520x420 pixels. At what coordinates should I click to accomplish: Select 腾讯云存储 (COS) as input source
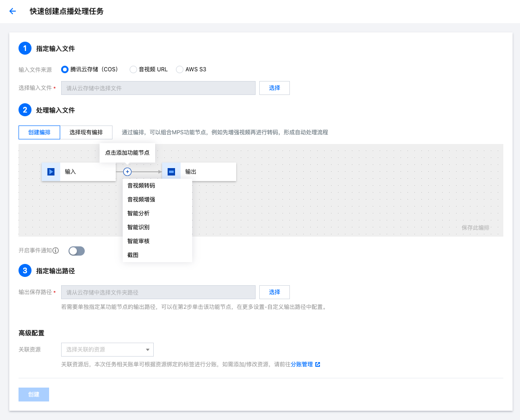[x=65, y=69]
